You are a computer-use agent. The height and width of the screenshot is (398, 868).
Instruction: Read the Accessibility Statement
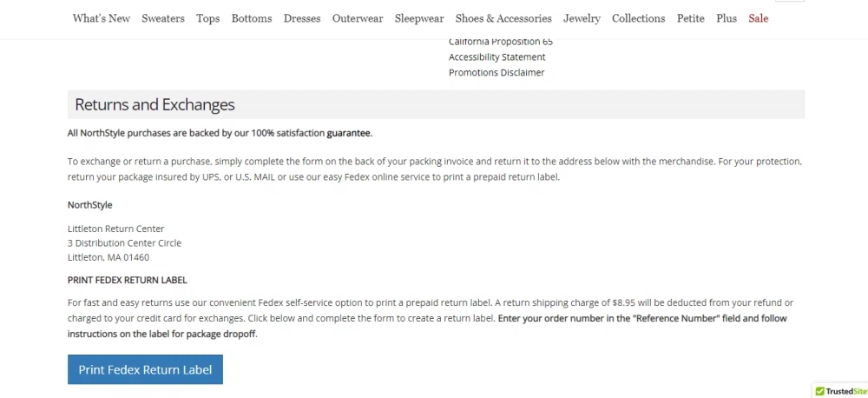pos(496,57)
